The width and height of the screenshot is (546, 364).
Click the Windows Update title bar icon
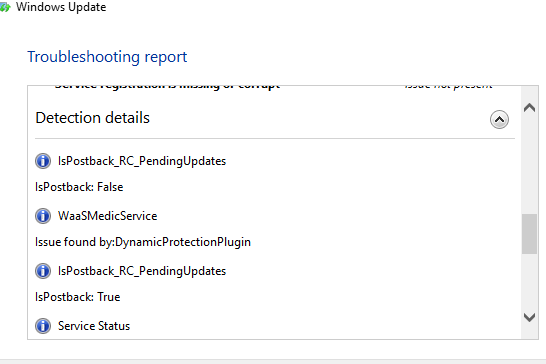pyautogui.click(x=5, y=7)
